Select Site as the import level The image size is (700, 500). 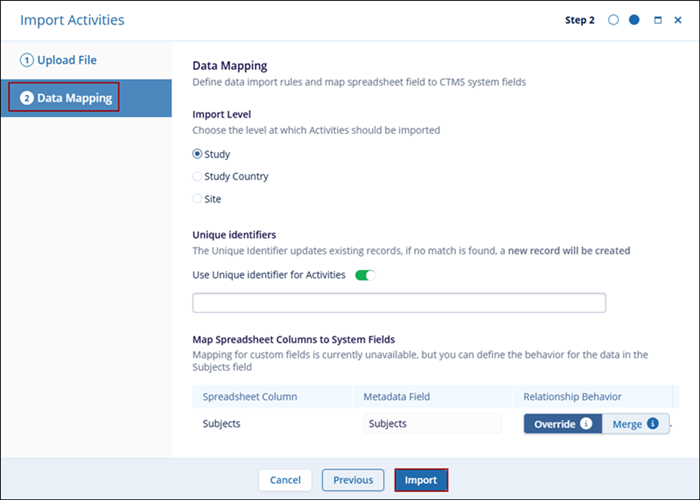click(197, 199)
